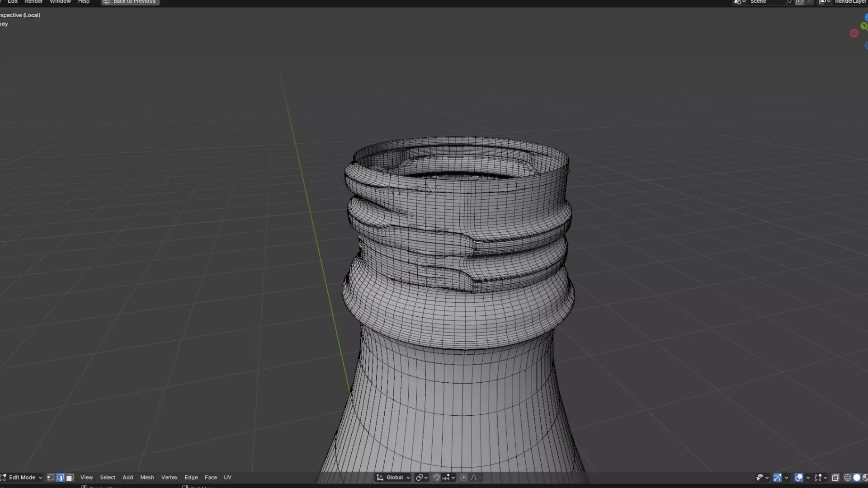Open mesh edit mode overlays dropdown
This screenshot has width=868, height=488.
point(821,478)
